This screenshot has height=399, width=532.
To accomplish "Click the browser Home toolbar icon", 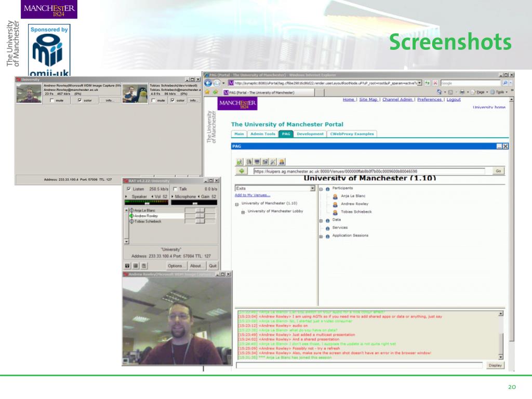I will (x=439, y=92).
